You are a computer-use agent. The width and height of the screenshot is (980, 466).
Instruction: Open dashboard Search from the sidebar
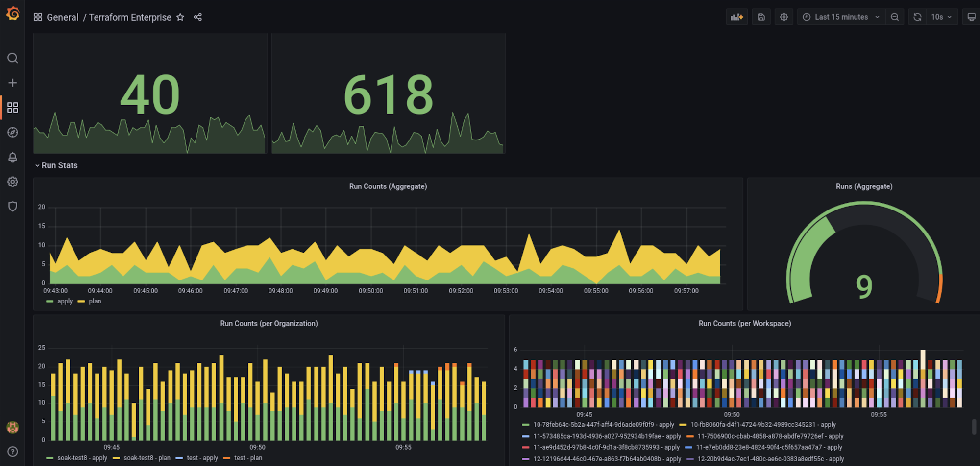click(13, 58)
